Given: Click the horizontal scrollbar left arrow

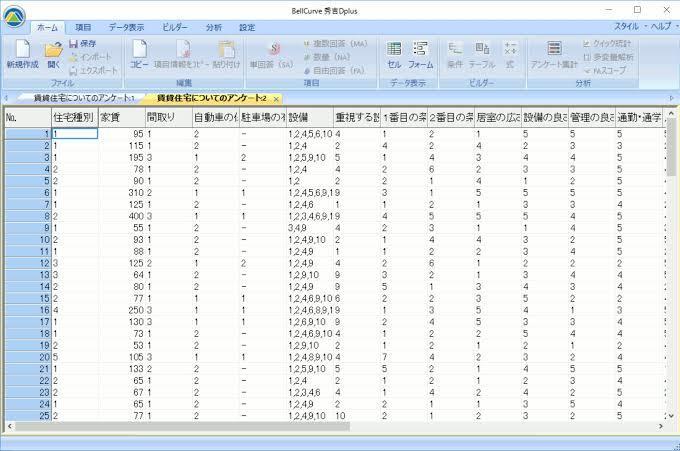Looking at the screenshot, I should [10, 427].
